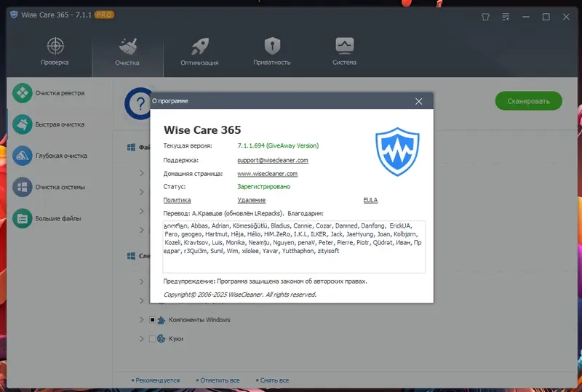
Task: Open the menu list icon in title bar
Action: point(506,17)
